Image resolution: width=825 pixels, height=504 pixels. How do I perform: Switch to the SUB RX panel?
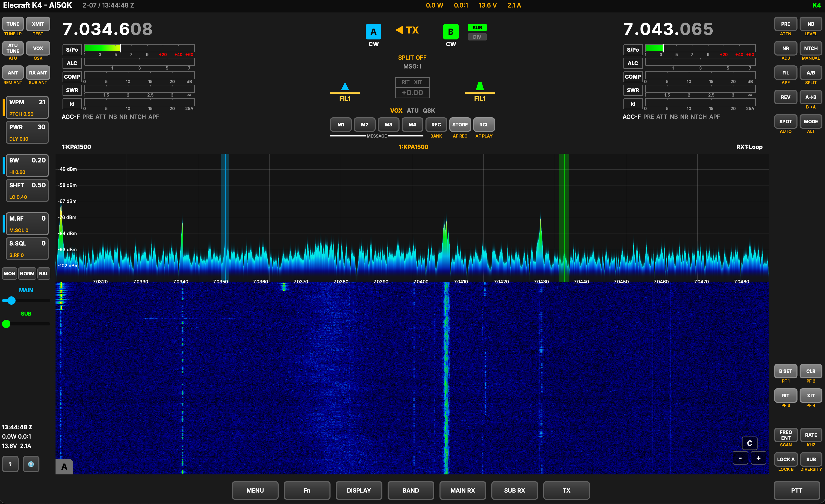(x=514, y=490)
